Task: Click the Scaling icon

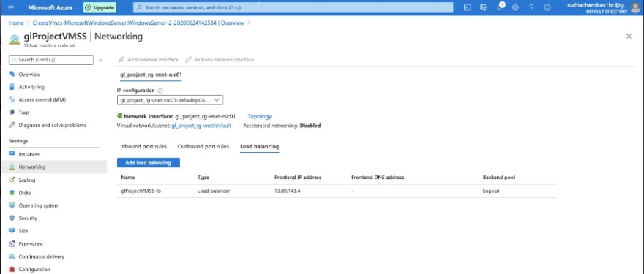Action: pos(12,180)
